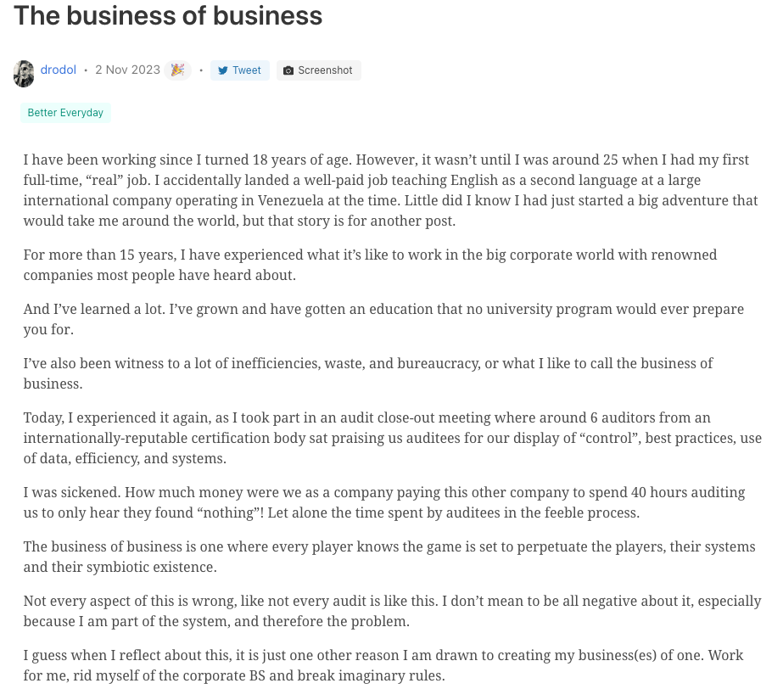Click the paragraph starting "And I've learned a lot"

[x=383, y=320]
